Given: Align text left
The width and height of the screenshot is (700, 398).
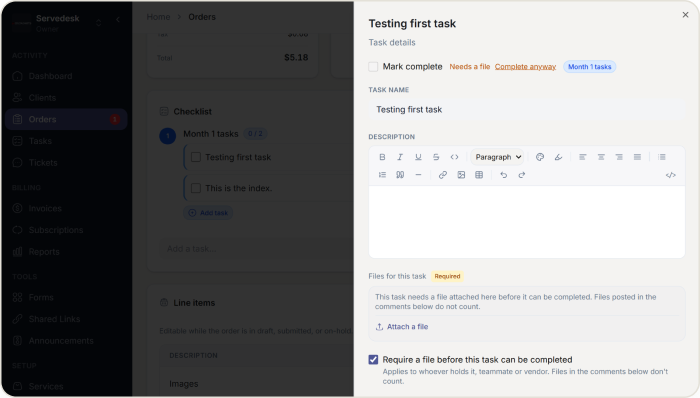Looking at the screenshot, I should coord(583,157).
